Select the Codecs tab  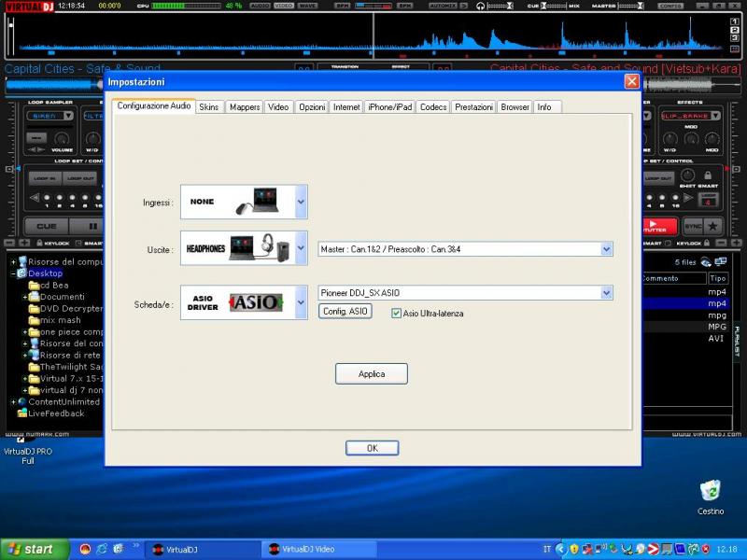tap(433, 107)
